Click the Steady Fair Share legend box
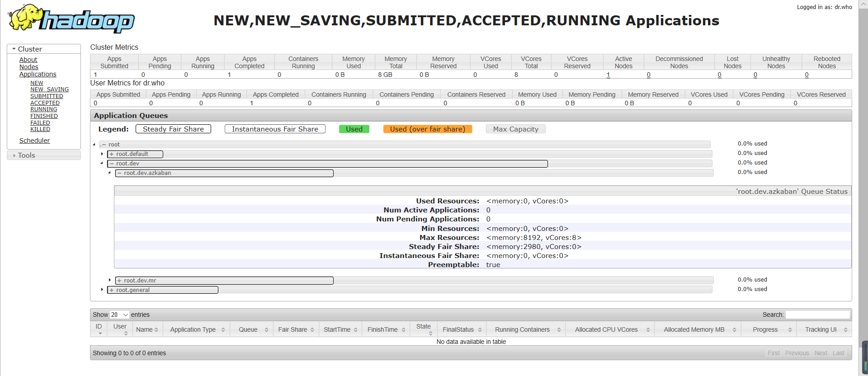 (x=173, y=129)
